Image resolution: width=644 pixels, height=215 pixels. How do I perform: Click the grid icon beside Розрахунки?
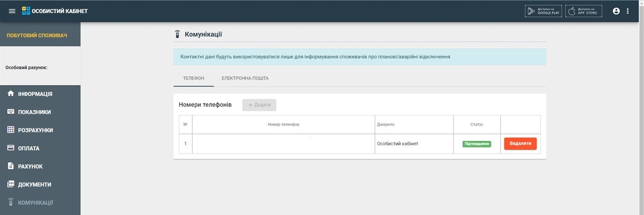pos(10,130)
